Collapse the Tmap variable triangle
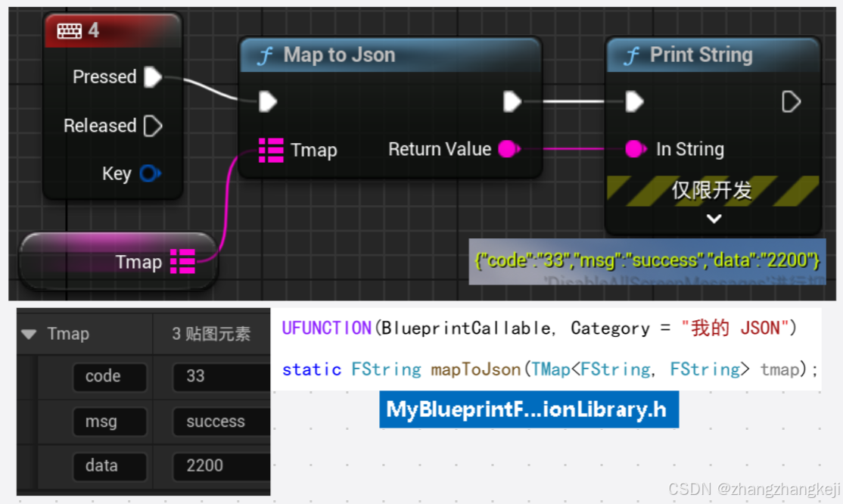The image size is (843, 504). coord(29,334)
